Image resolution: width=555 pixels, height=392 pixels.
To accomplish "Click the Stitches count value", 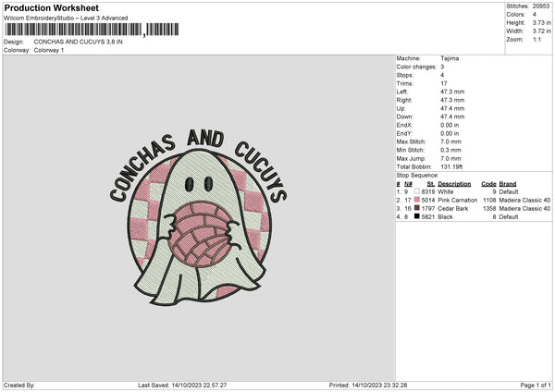I will [x=541, y=6].
